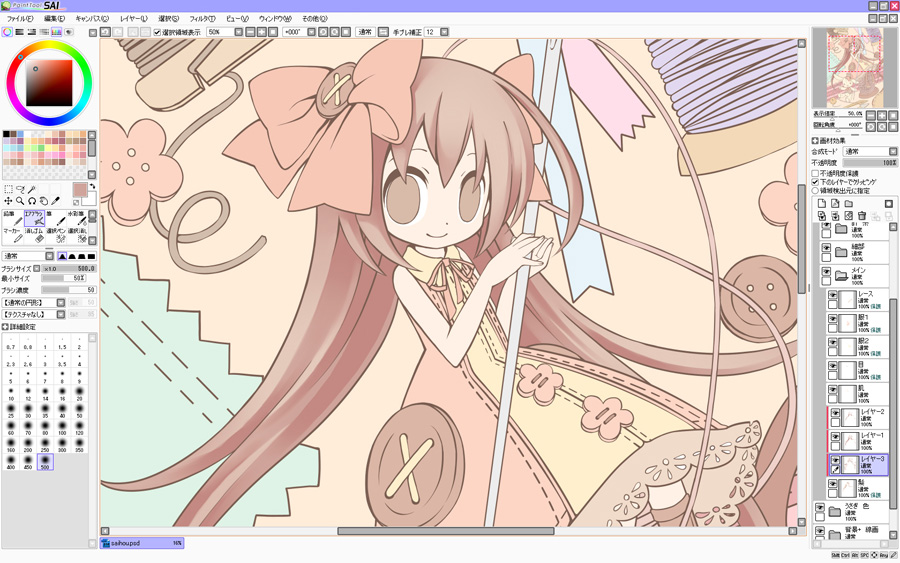Open the フィルタ(T) menu

point(202,18)
